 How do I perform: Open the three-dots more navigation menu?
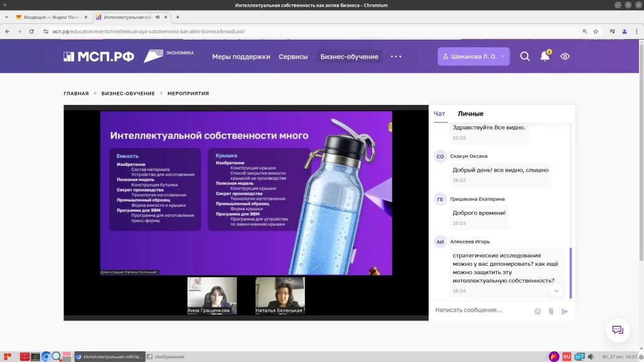coord(396,57)
